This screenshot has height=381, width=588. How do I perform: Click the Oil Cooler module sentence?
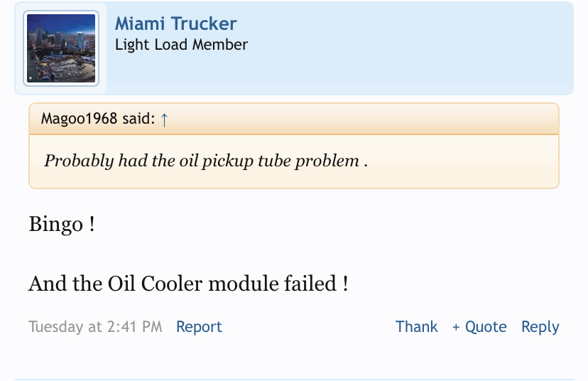pos(188,284)
